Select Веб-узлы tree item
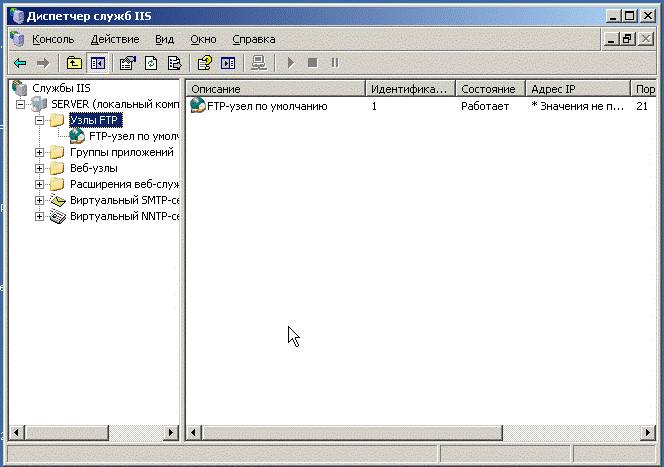Viewport: 664px width, 467px height. (x=94, y=169)
